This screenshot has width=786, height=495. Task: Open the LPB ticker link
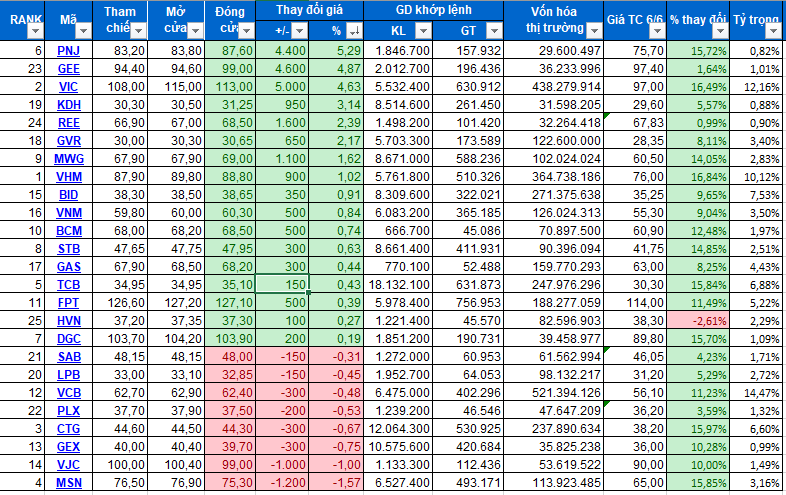tap(69, 376)
